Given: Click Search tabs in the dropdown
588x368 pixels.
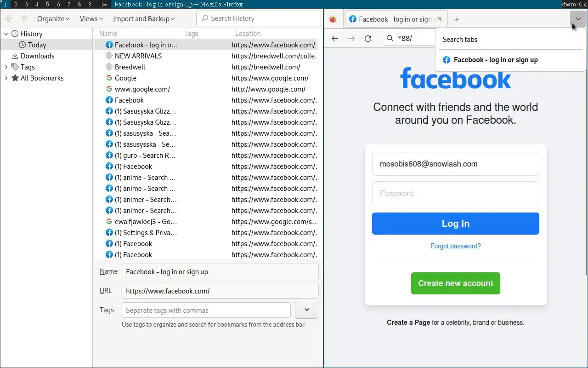Looking at the screenshot, I should 511,39.
